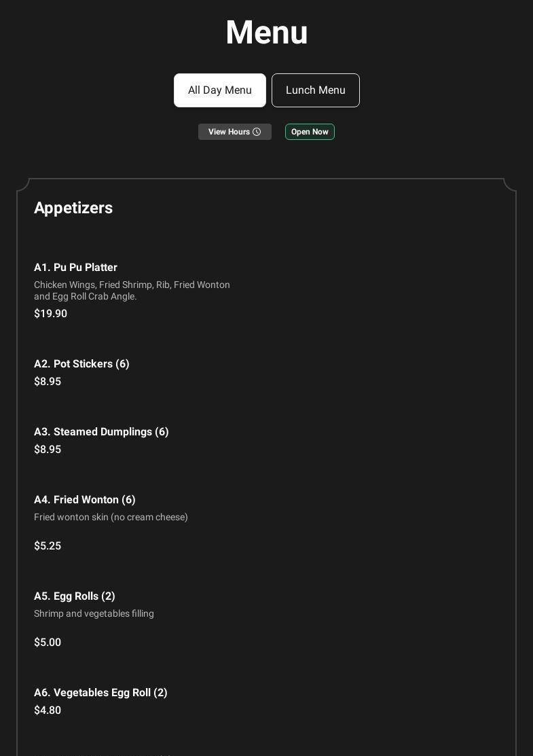Image resolution: width=533 pixels, height=756 pixels.
Task: Open A3. Steamed Dumplings (6) item
Action: 101,432
